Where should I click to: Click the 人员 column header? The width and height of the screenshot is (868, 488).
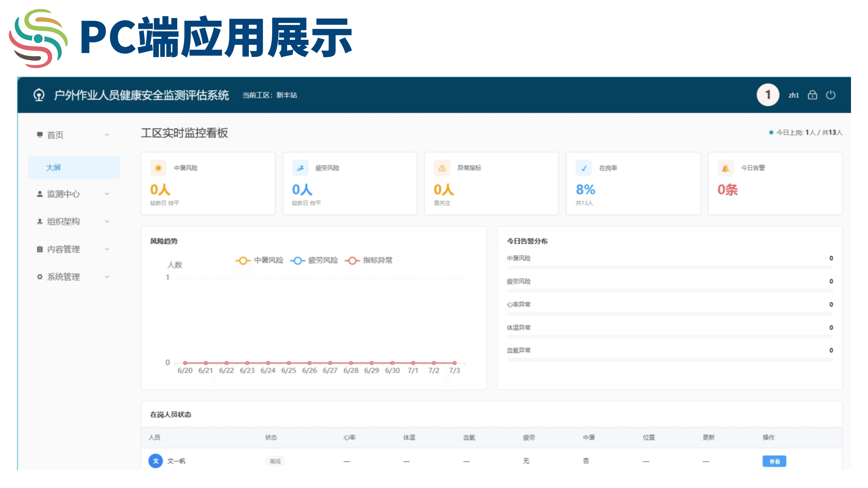[x=155, y=437]
